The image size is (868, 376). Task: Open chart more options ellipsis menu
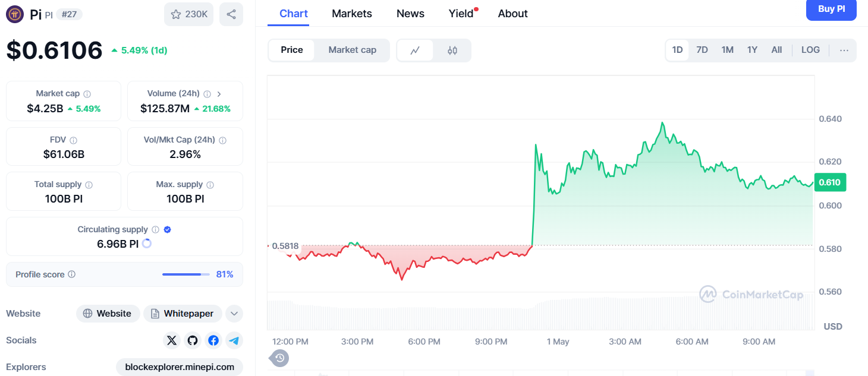tap(844, 50)
